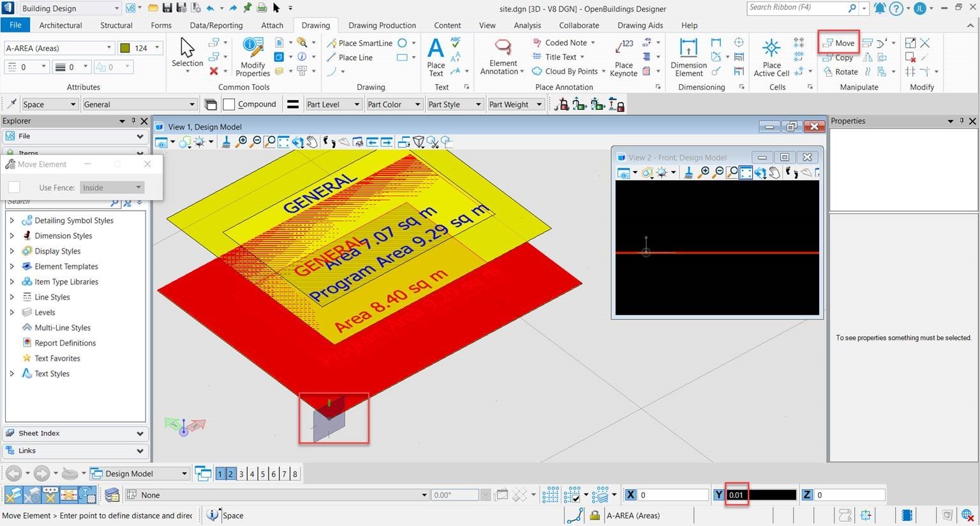Click Delete element red X icon

click(214, 71)
